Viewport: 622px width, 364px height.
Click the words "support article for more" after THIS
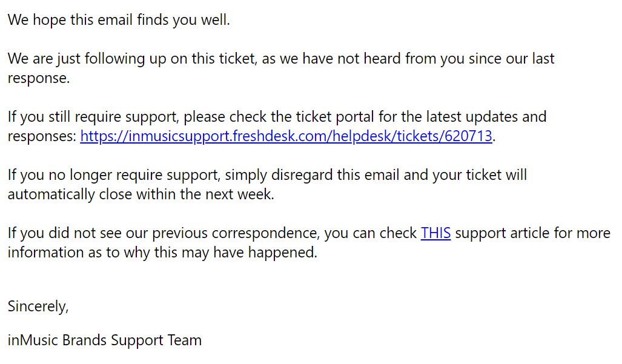pyautogui.click(x=533, y=233)
